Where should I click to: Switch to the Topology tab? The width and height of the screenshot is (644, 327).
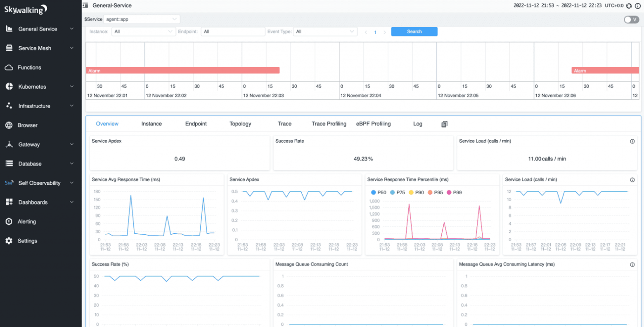click(x=240, y=124)
